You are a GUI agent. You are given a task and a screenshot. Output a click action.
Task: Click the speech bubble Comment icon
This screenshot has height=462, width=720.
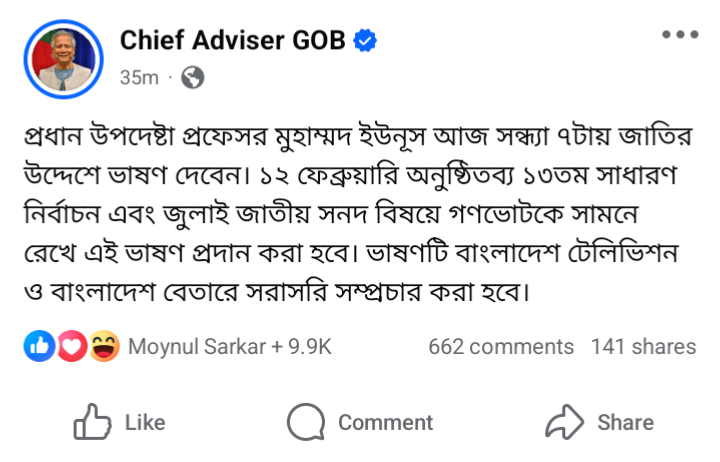tap(305, 422)
